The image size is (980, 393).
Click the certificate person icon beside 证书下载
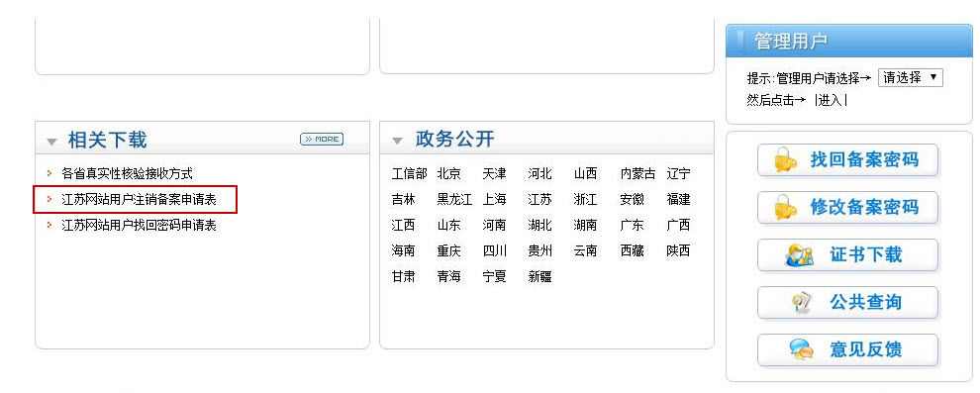coord(799,255)
